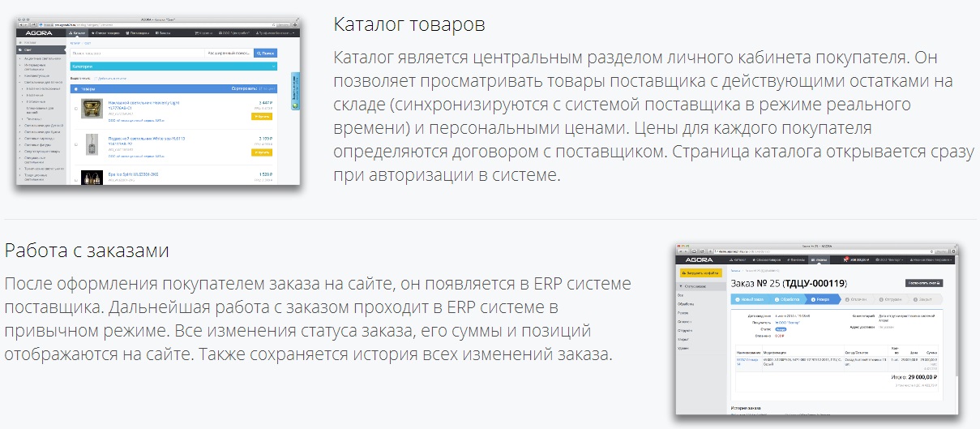Open the Расширенный поиск dropdown
980x429 pixels.
[229, 53]
